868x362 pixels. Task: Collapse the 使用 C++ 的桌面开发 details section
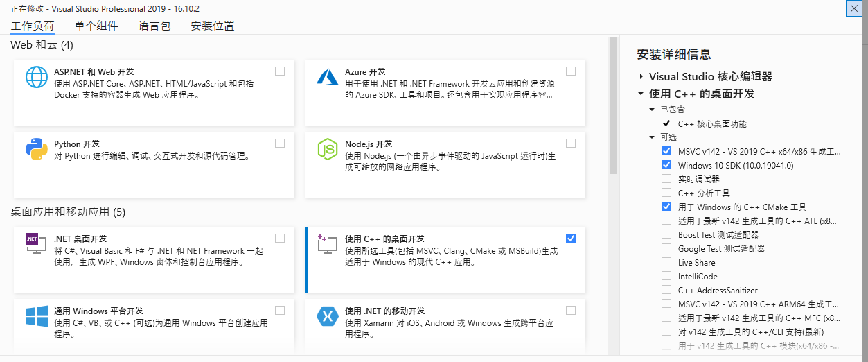tap(641, 94)
